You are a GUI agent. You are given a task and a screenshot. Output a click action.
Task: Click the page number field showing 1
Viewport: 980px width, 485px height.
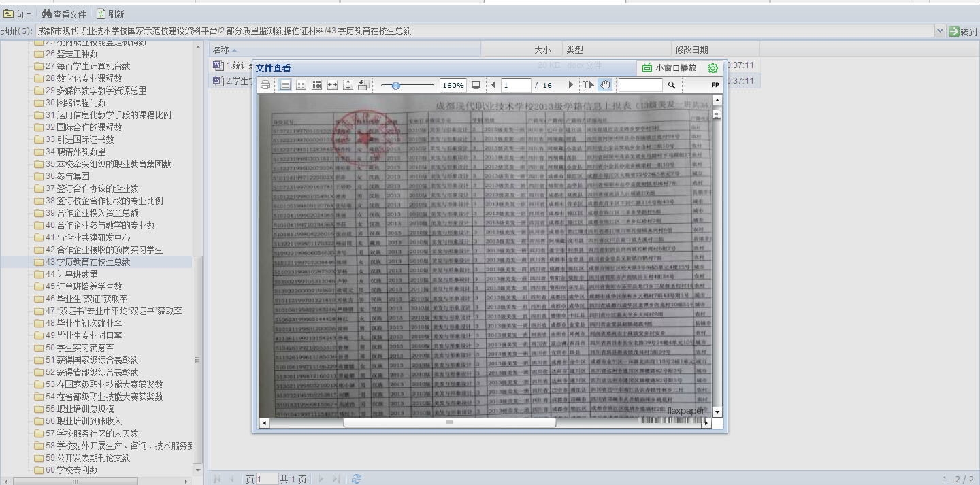click(x=516, y=85)
